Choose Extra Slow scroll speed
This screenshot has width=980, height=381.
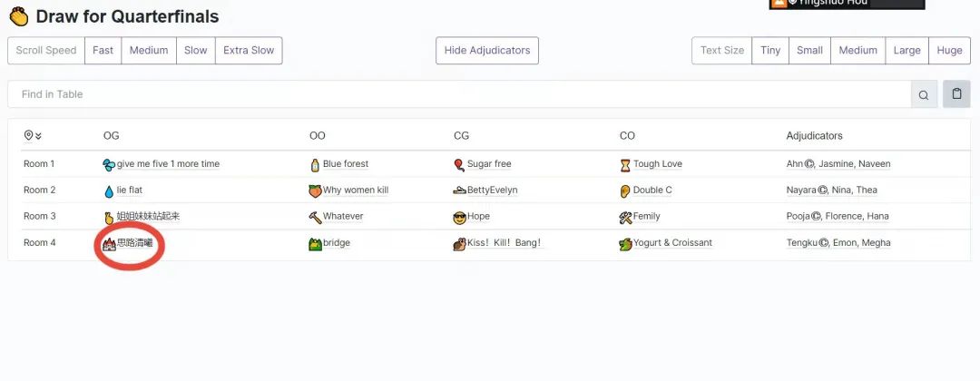(x=249, y=51)
